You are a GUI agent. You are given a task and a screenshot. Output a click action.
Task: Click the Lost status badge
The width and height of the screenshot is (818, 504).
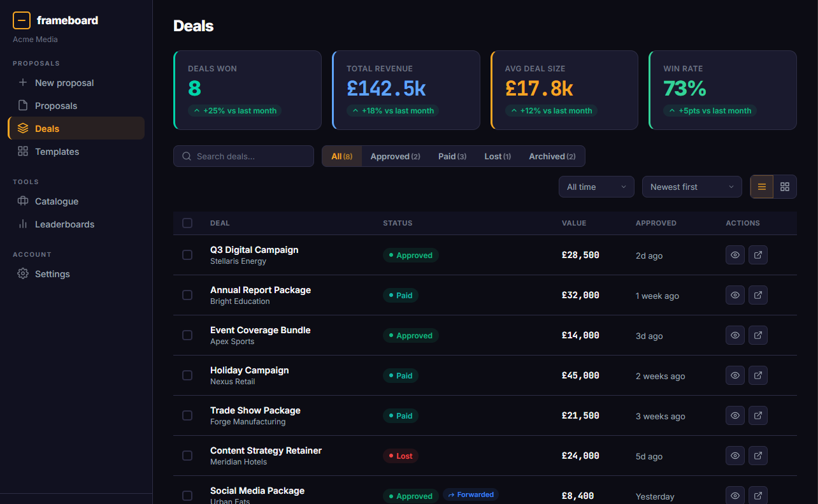(x=401, y=456)
